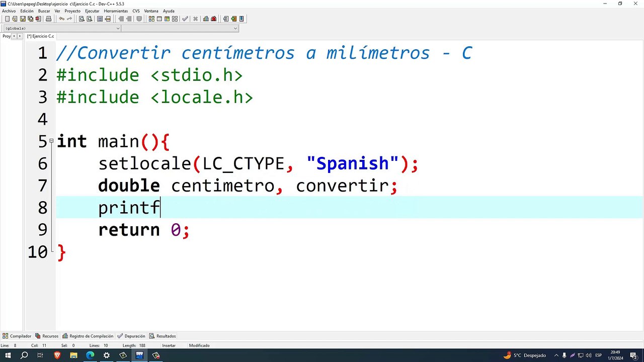Click the New file toolbar icon

point(7,19)
